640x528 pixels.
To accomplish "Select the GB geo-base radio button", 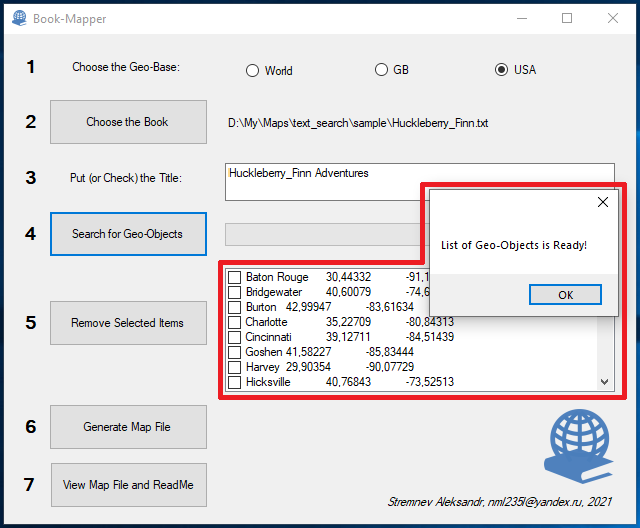I will 381,70.
